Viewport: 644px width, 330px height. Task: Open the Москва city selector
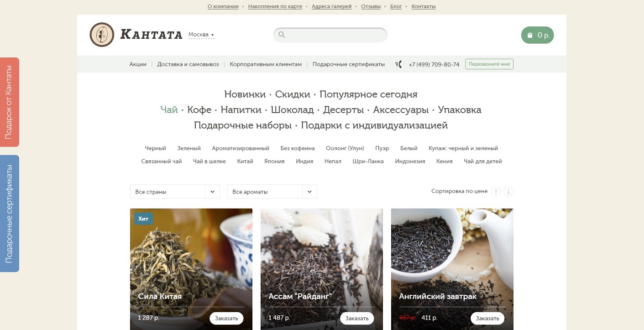pos(201,35)
